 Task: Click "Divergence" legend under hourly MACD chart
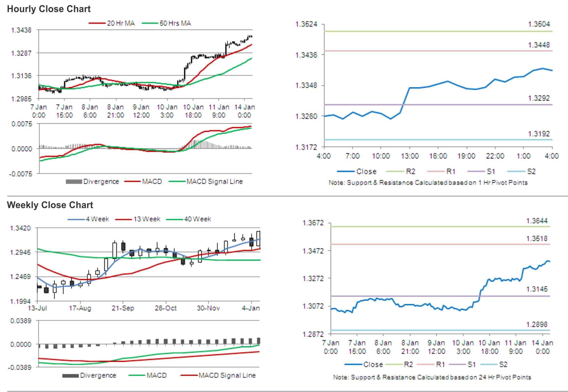tap(92, 182)
